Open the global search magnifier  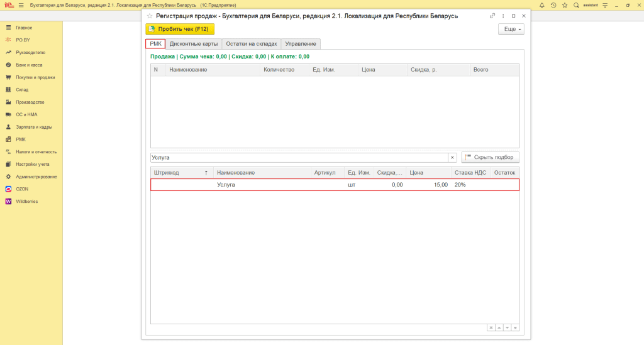point(576,5)
